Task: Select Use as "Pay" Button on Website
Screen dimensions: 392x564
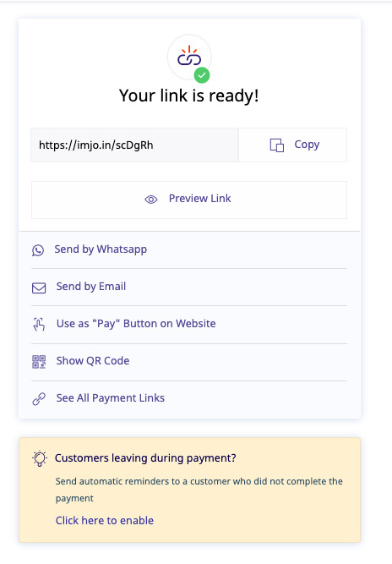Action: click(189, 324)
